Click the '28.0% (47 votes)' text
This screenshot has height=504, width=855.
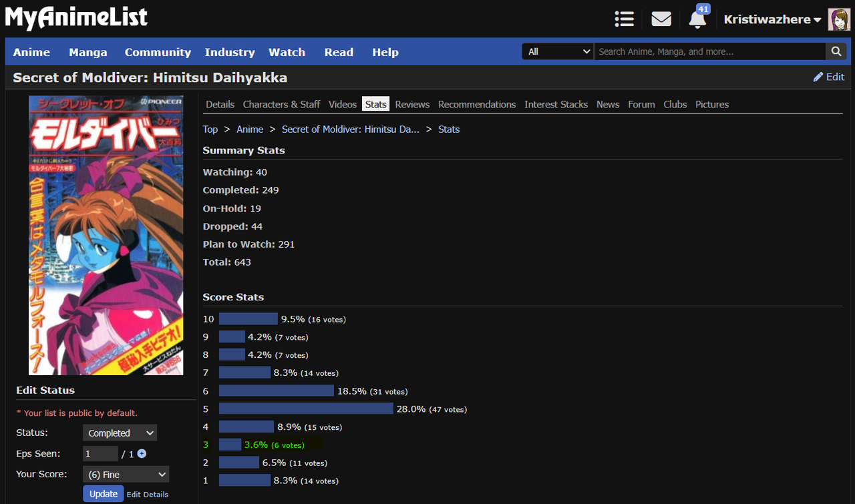(x=432, y=409)
